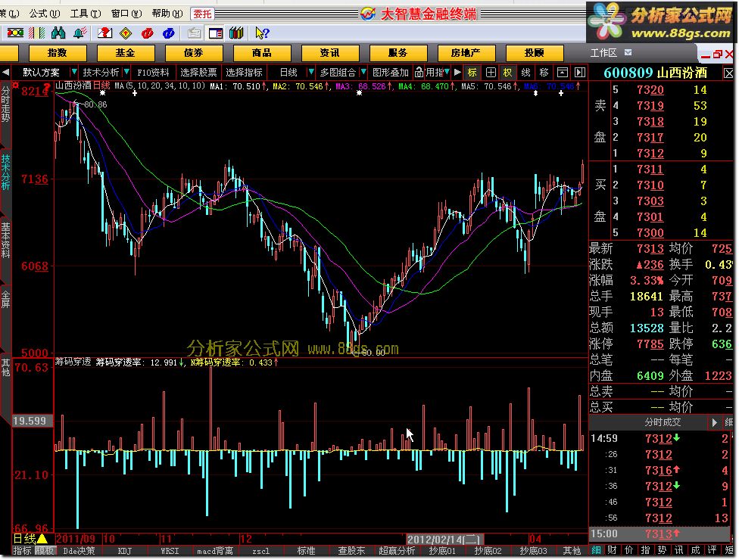Open the alarm bell alert icon
The image size is (739, 560).
(x=80, y=33)
